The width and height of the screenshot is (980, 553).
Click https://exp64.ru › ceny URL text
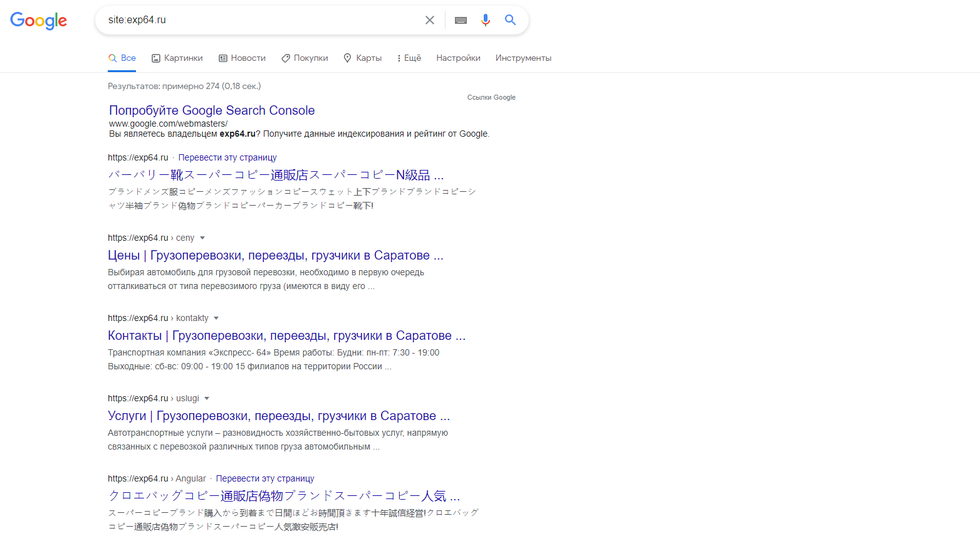(x=151, y=238)
